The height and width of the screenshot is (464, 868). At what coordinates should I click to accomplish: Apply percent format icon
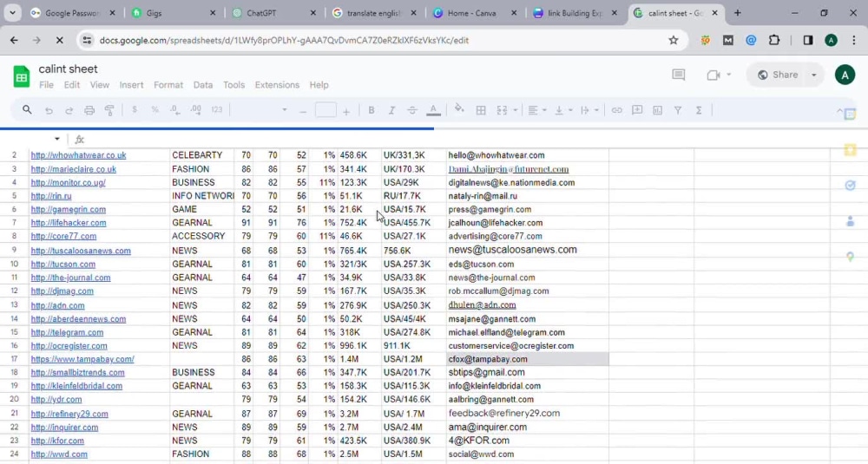(155, 110)
